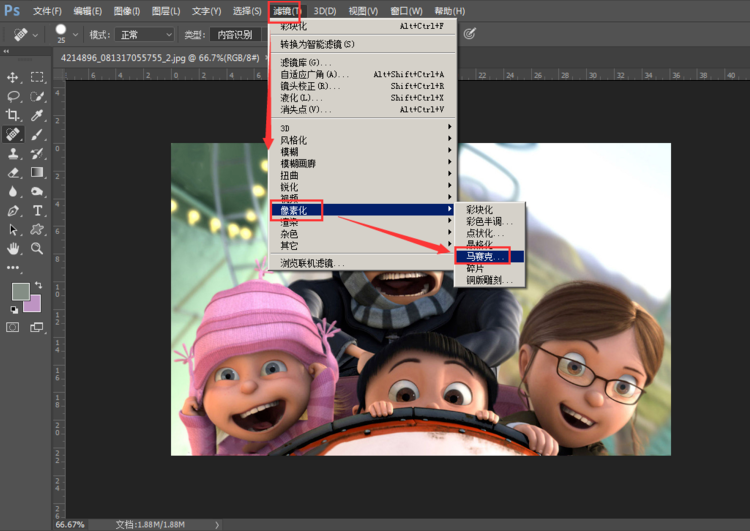Open the 图层(L) menu
750x531 pixels.
pos(165,11)
